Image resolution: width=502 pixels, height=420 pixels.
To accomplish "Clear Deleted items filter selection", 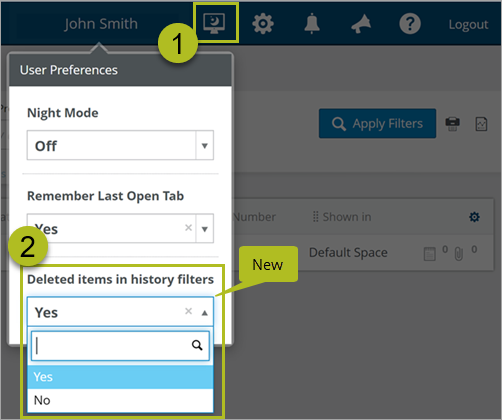I will 188,311.
